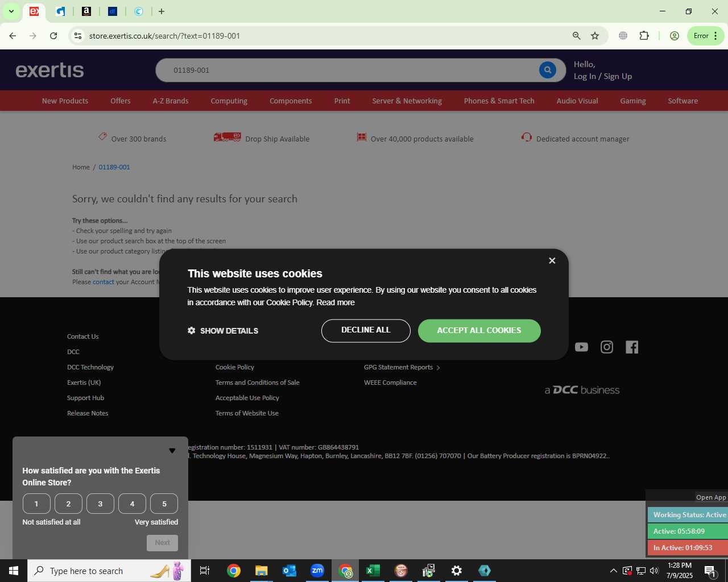Open Zoom from taskbar
This screenshot has height=582, width=728.
coord(317,571)
